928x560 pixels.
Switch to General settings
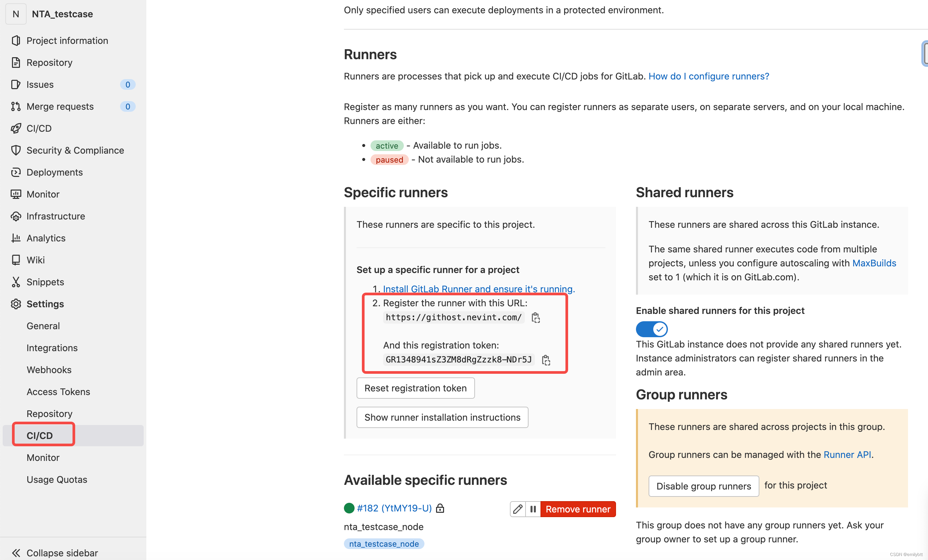43,325
